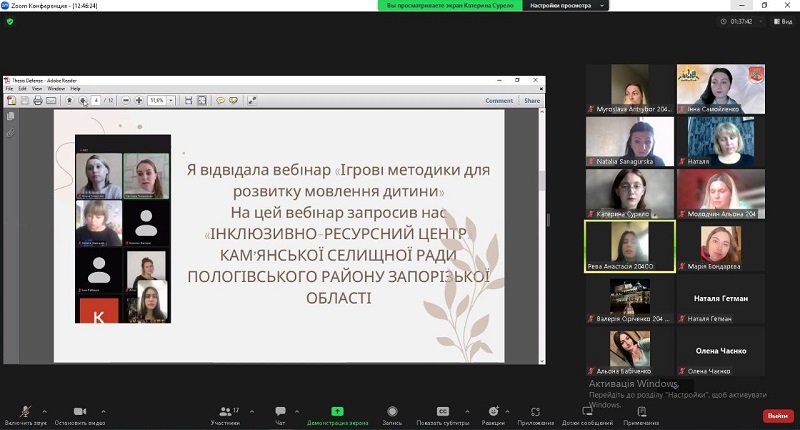Open Примечания notes icon
This screenshot has width=800, height=430.
click(x=641, y=412)
